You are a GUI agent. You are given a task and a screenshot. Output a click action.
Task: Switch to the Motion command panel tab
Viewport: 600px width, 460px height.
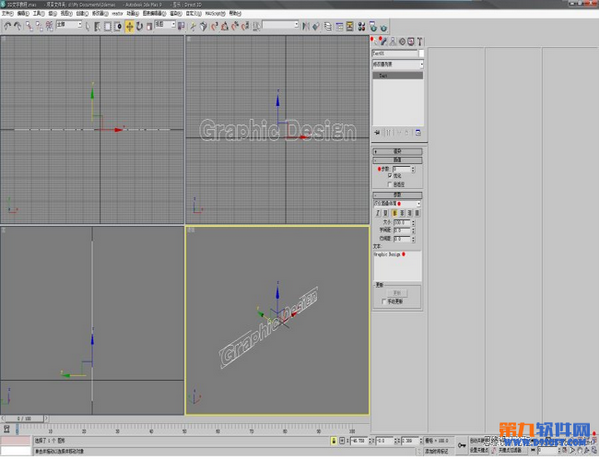click(402, 41)
